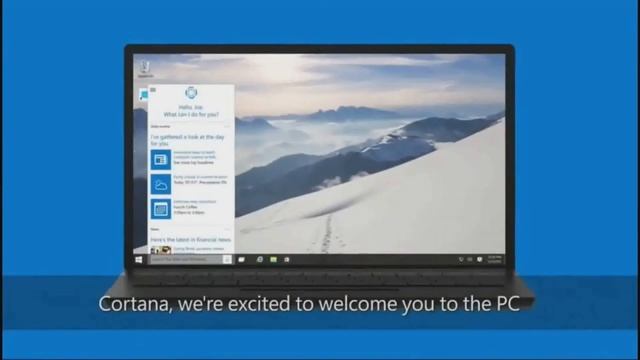
Task: Open the first system tray icon
Action: pyautogui.click(x=461, y=260)
